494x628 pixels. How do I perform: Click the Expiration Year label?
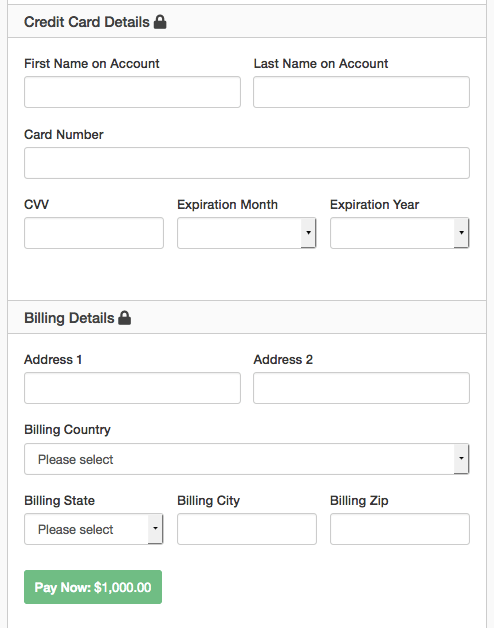pos(374,205)
